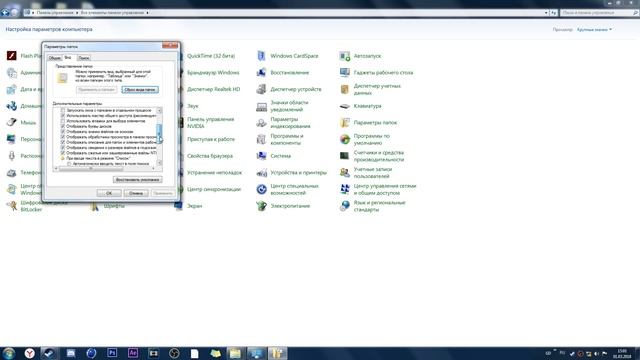Switch to the Общие tab
Screen dimensions: 640x360
click(54, 58)
